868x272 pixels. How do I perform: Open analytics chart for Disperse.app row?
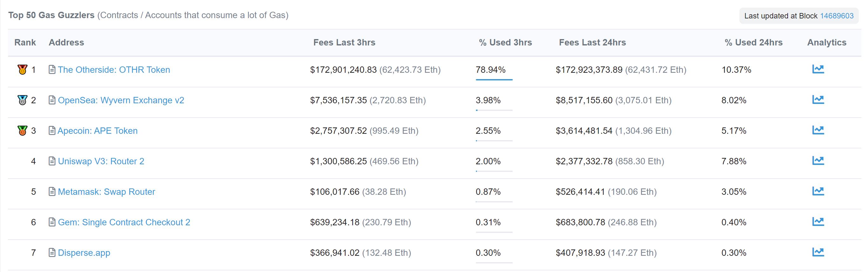tap(818, 252)
